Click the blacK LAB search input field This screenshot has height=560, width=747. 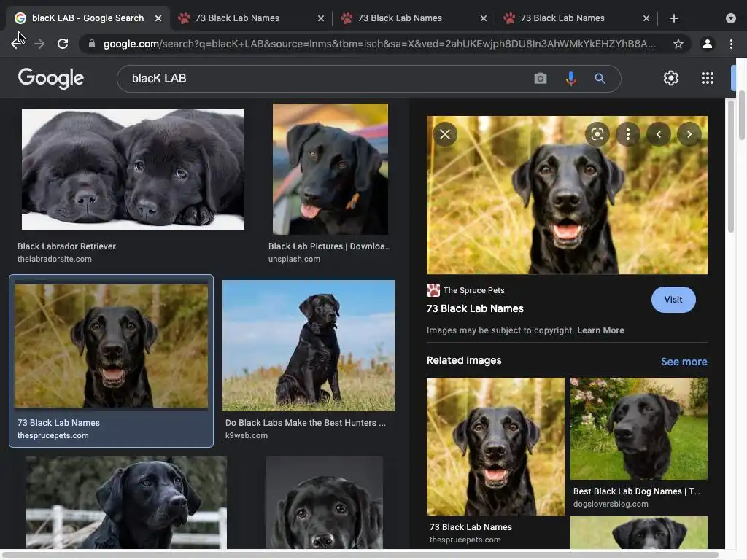[329, 78]
